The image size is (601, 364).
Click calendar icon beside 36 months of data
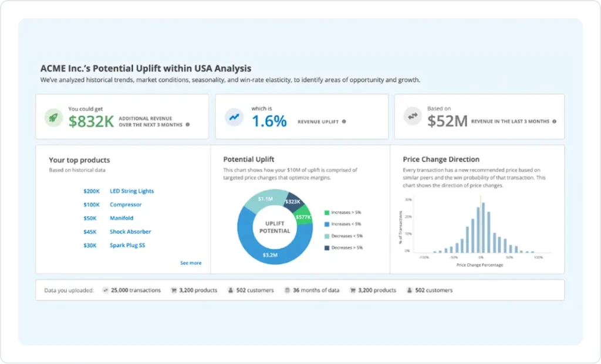coord(288,290)
